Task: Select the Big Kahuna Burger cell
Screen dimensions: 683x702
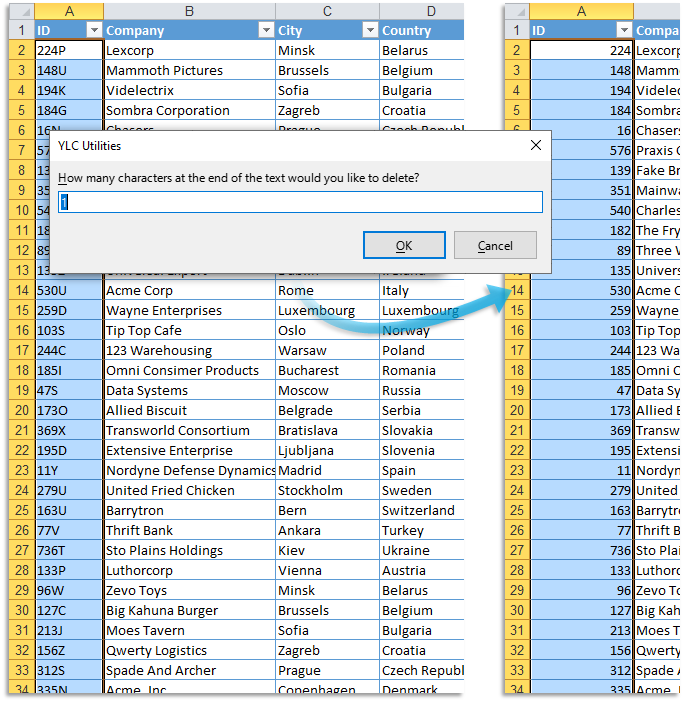Action: [190, 610]
